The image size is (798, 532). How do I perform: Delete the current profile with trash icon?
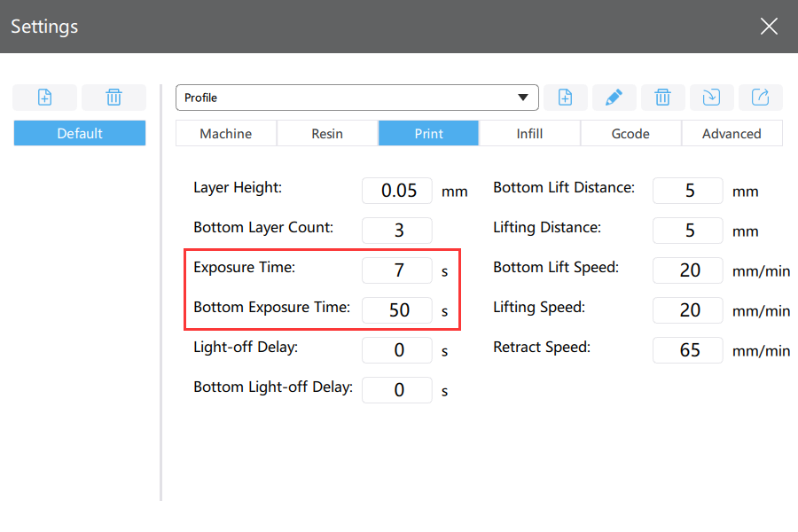[x=662, y=98]
